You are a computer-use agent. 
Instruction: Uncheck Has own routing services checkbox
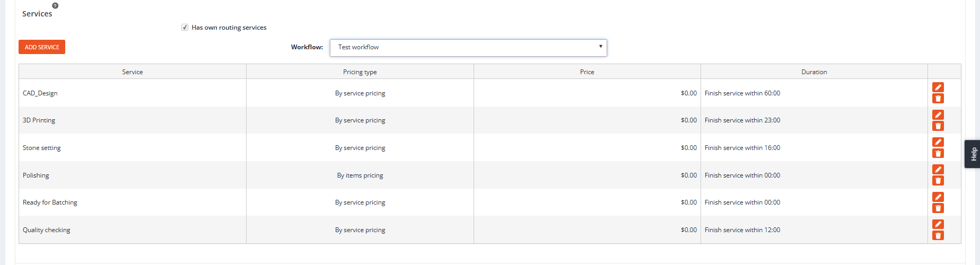[x=185, y=28]
